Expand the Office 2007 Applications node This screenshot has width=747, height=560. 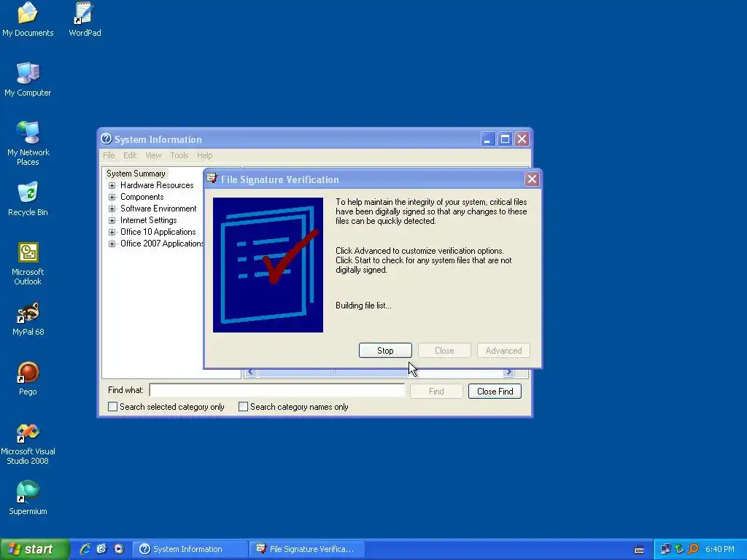(112, 244)
